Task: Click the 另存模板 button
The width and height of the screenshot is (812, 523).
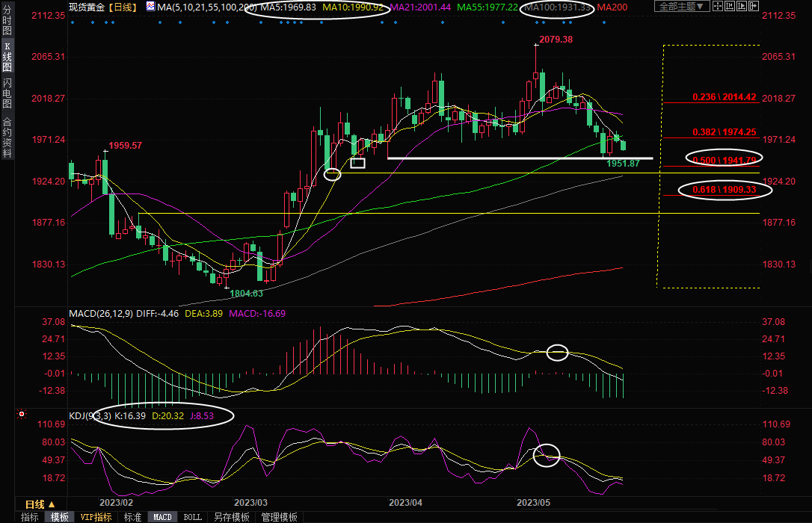Action: coord(232,517)
